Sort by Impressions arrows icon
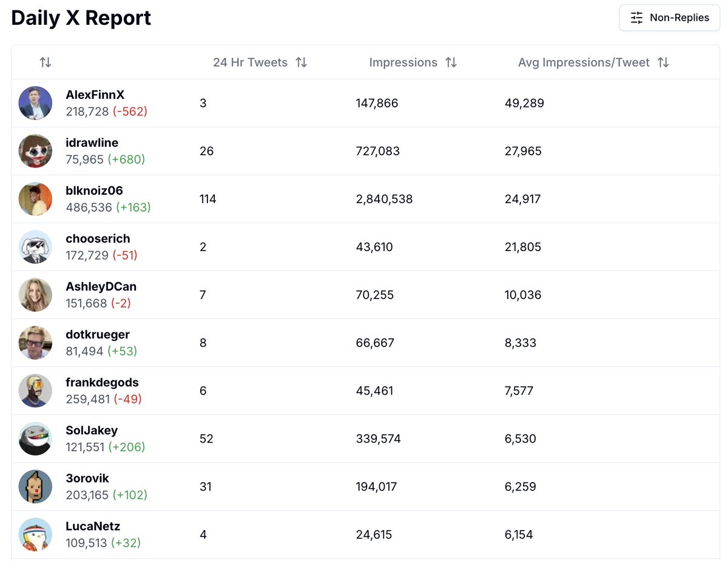This screenshot has width=728, height=561. coord(451,62)
